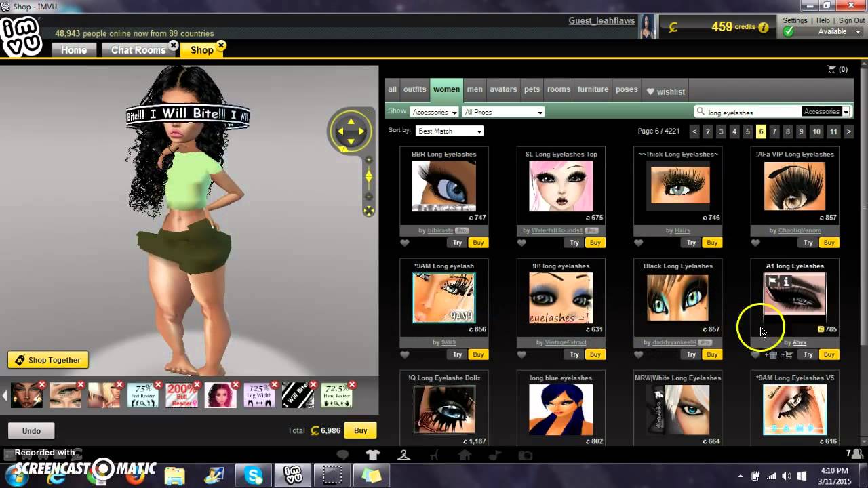The image size is (868, 488).
Task: Select the poses category tab
Action: pyautogui.click(x=627, y=89)
